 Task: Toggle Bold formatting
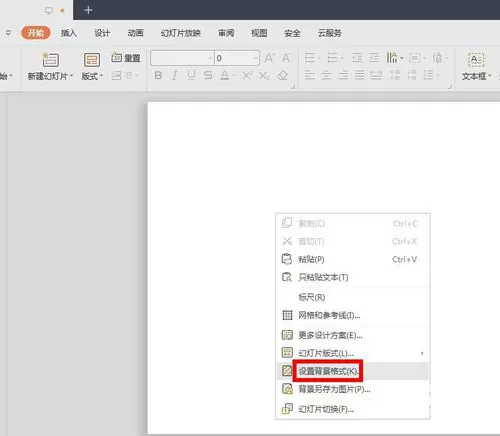[x=158, y=76]
